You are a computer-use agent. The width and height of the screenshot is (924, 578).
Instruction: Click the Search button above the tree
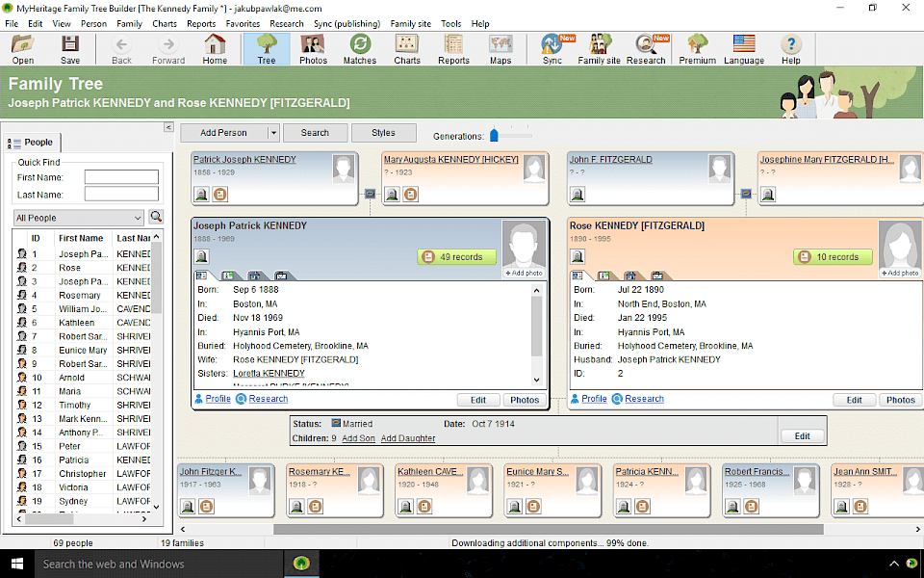(316, 133)
